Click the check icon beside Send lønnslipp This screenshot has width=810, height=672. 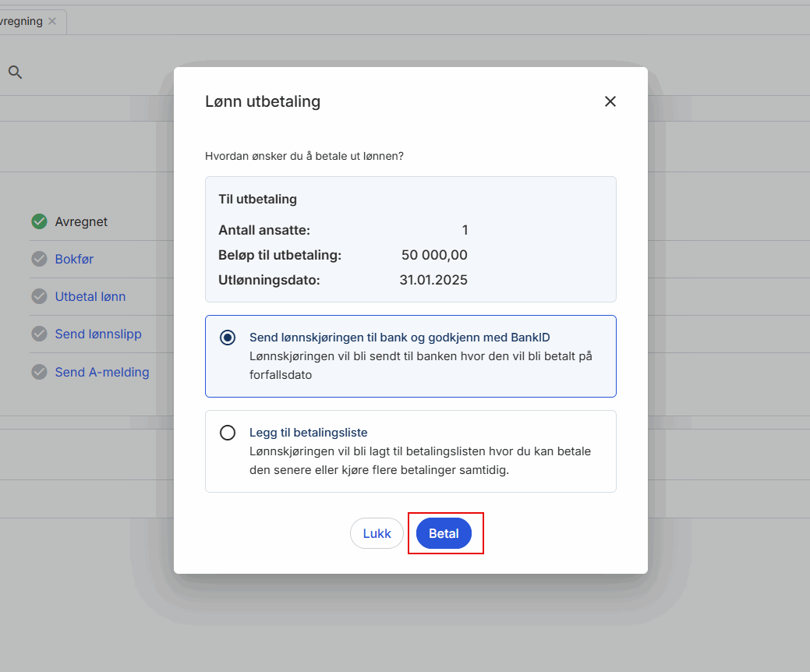click(39, 334)
